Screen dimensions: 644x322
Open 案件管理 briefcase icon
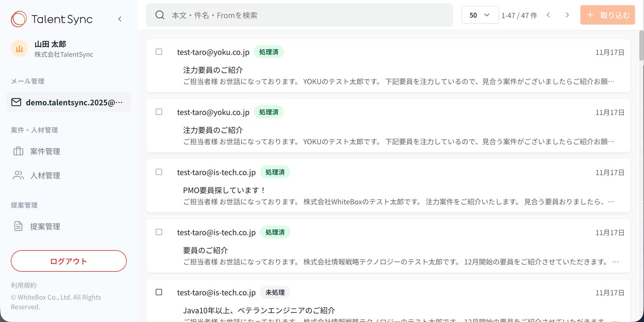[19, 151]
